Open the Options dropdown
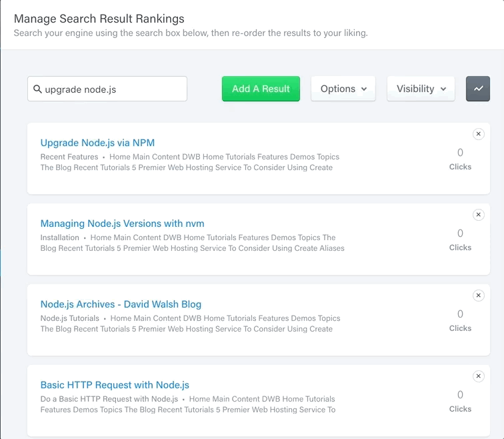 click(x=343, y=89)
